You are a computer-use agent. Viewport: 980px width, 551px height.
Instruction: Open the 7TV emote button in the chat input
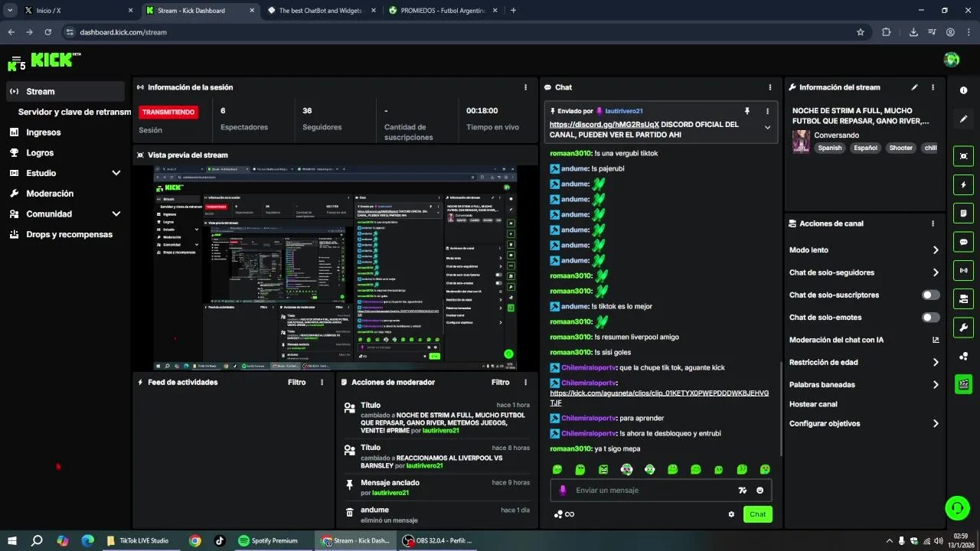pyautogui.click(x=742, y=491)
